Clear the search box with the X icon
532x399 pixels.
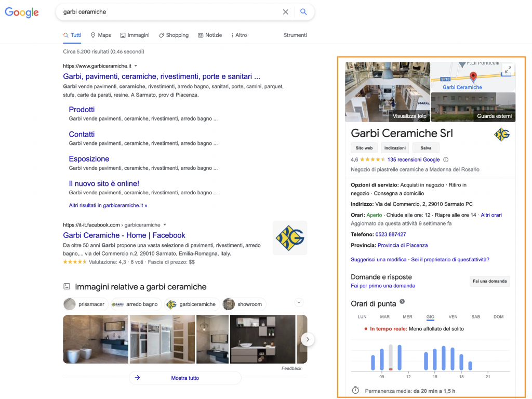(x=286, y=12)
